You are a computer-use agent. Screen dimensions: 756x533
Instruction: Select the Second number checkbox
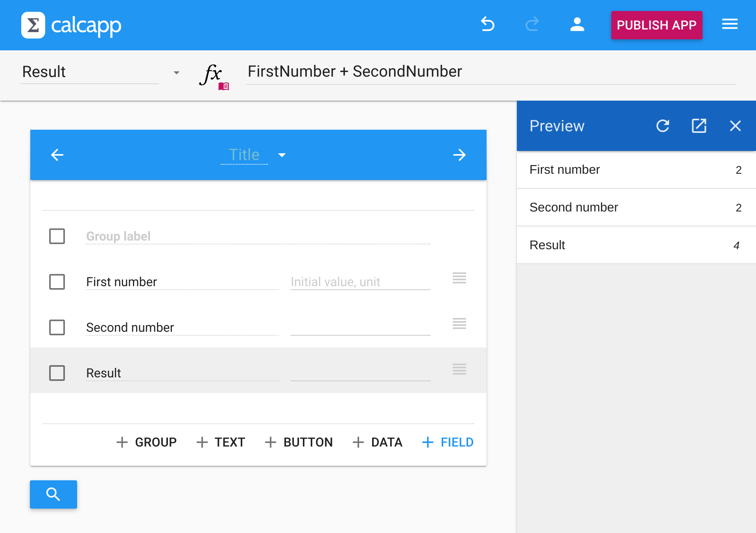click(57, 327)
